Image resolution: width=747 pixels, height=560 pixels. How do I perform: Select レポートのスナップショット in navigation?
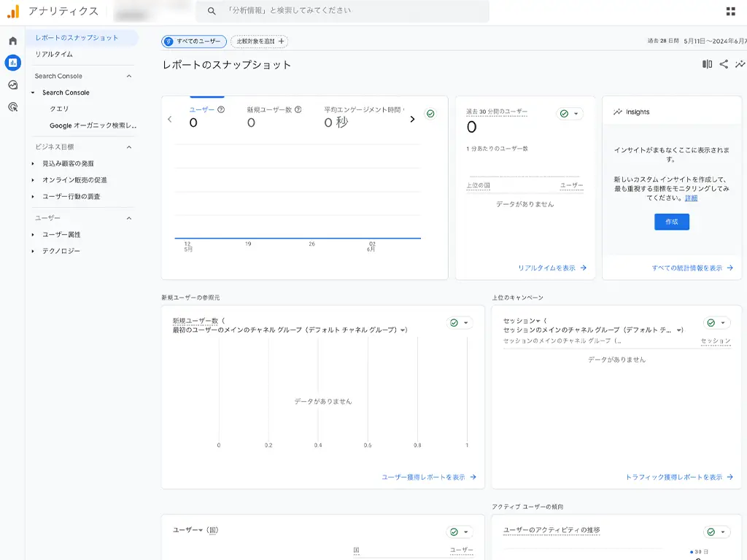click(x=82, y=38)
